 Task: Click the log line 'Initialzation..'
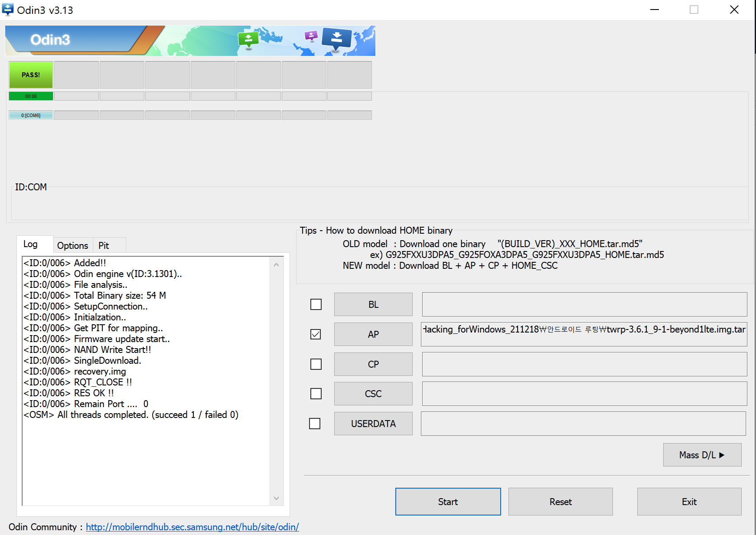(x=75, y=317)
